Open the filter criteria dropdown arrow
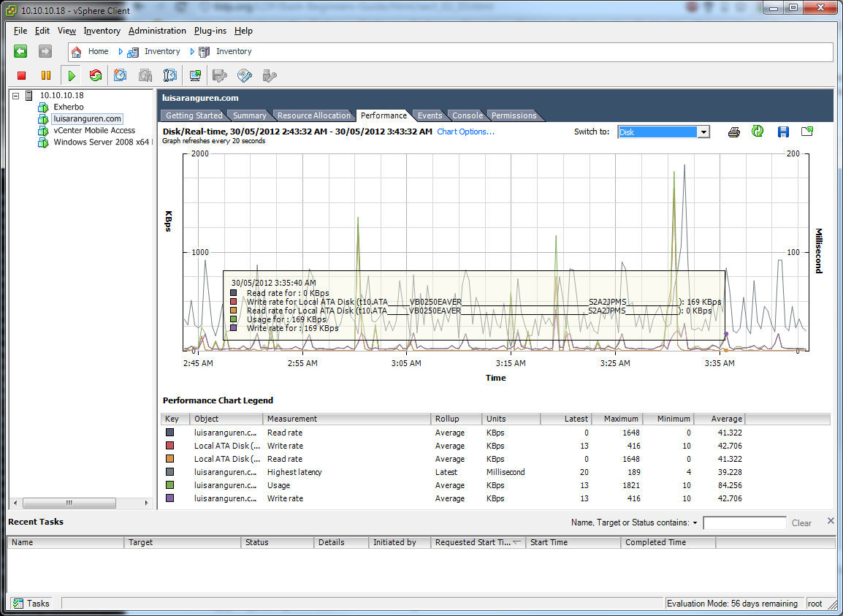The image size is (843, 616). coord(695,523)
